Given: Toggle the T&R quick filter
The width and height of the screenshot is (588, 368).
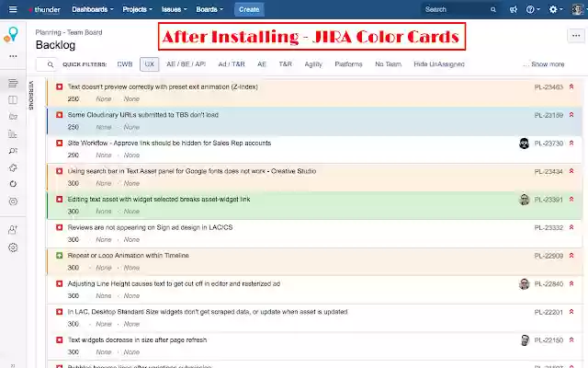Looking at the screenshot, I should [x=286, y=64].
